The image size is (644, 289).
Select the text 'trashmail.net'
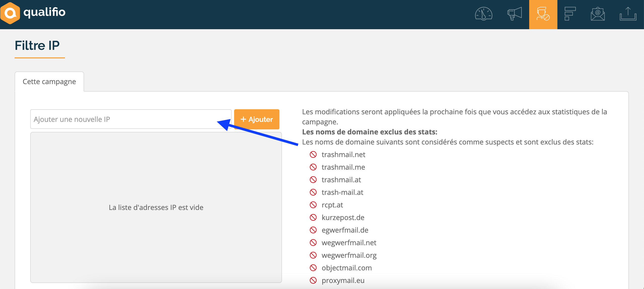click(x=343, y=155)
